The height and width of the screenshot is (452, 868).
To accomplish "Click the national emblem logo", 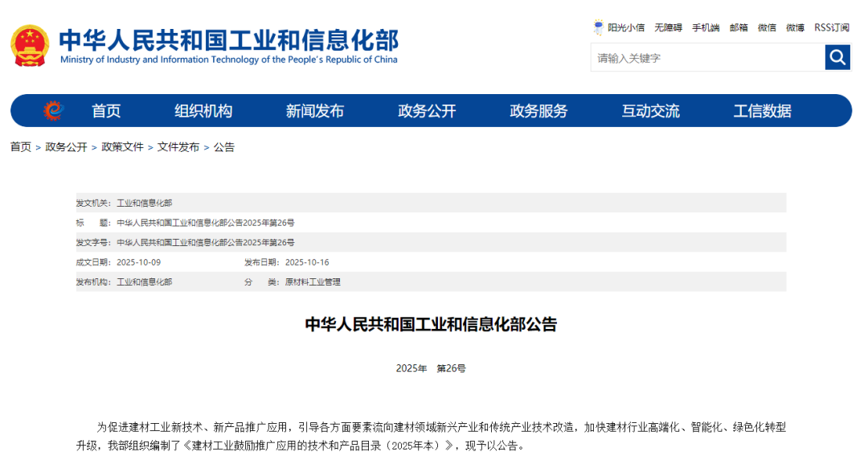I will click(x=30, y=44).
